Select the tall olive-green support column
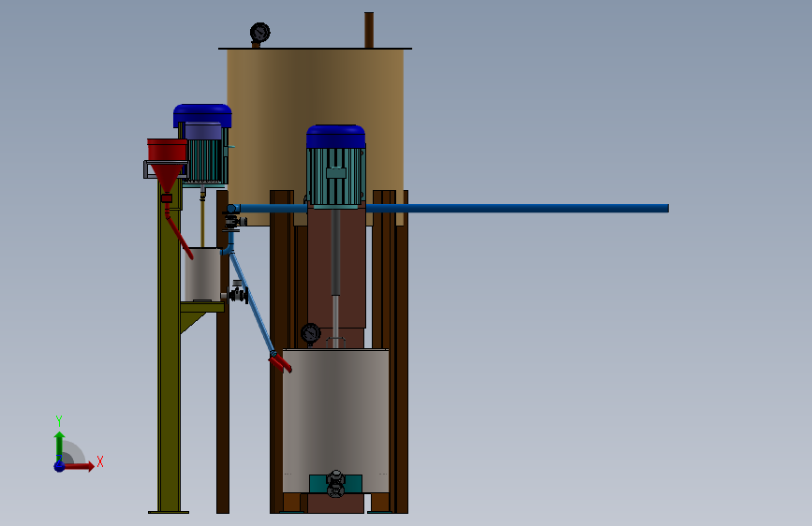812x526 pixels. pos(169,347)
